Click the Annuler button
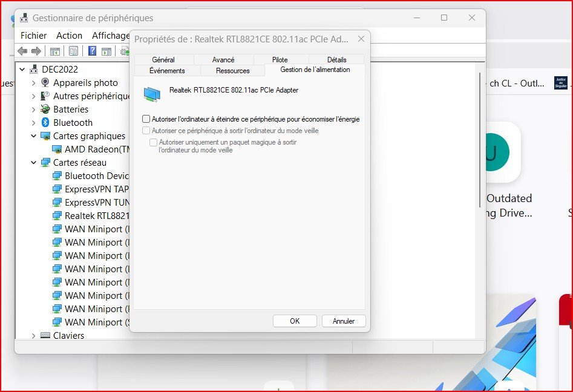This screenshot has height=392, width=573. 343,321
